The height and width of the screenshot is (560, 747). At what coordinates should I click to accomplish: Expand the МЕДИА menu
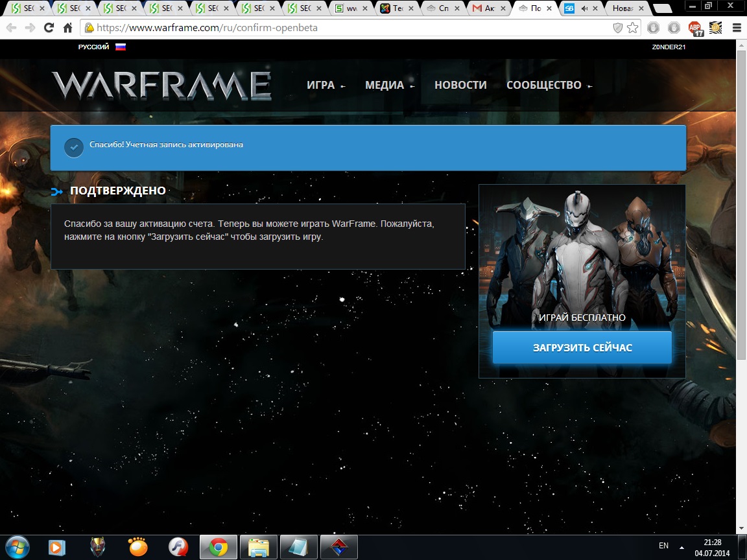coord(390,86)
